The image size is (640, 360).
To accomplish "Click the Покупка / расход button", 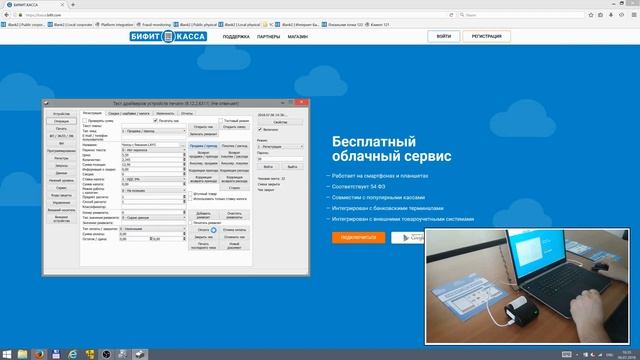I will click(235, 146).
